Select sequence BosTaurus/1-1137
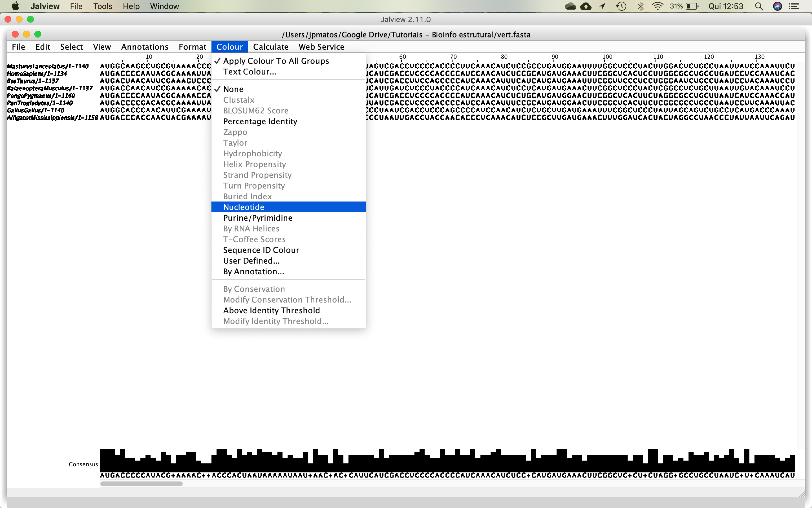This screenshot has height=508, width=812. 33,81
